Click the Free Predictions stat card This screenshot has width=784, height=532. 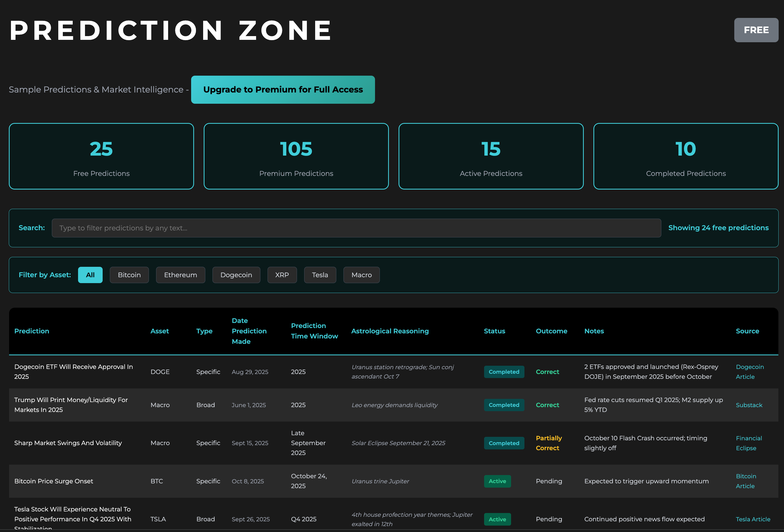(x=101, y=156)
